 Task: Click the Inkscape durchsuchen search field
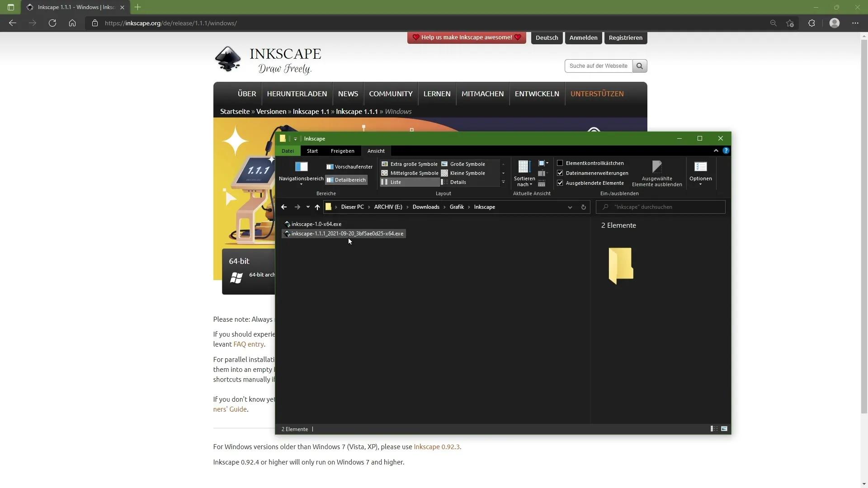[x=660, y=207]
